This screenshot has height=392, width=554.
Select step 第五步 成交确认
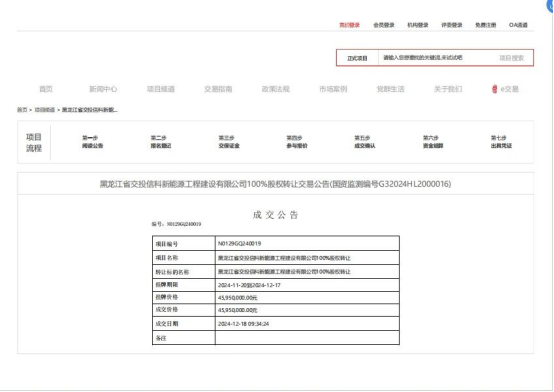(365, 142)
